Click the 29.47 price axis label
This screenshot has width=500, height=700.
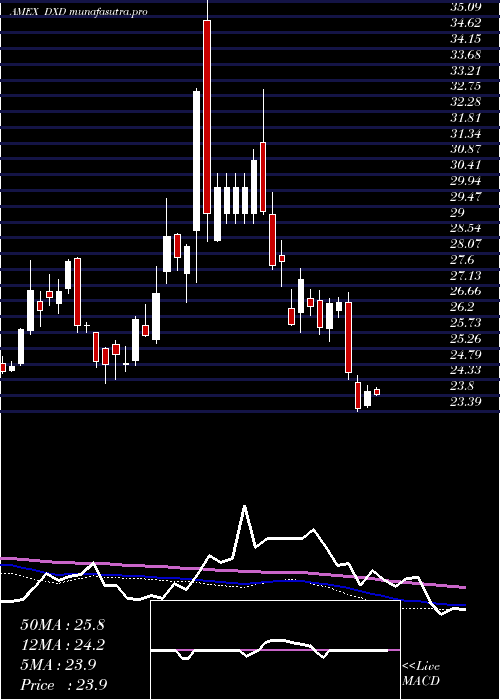tap(466, 196)
